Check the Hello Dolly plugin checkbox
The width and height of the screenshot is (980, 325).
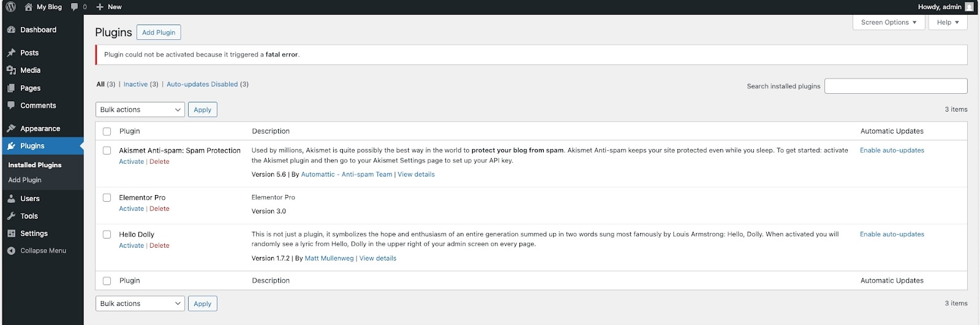click(x=107, y=234)
